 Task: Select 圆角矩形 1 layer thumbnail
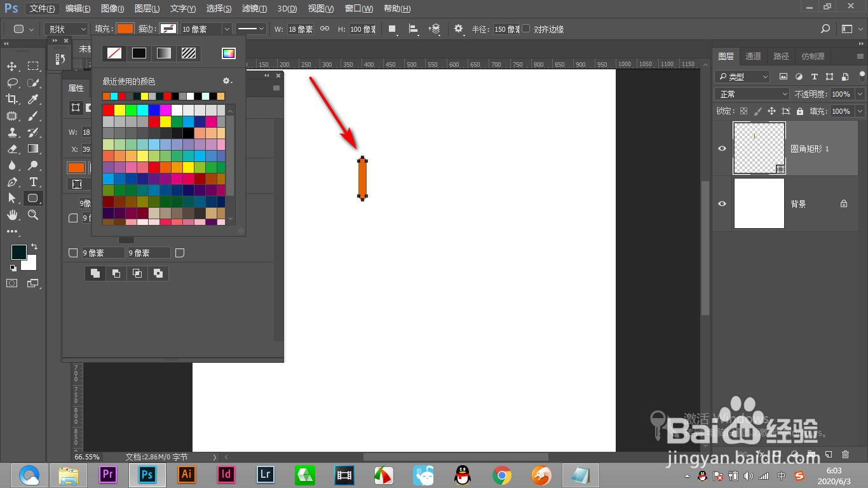coord(759,148)
